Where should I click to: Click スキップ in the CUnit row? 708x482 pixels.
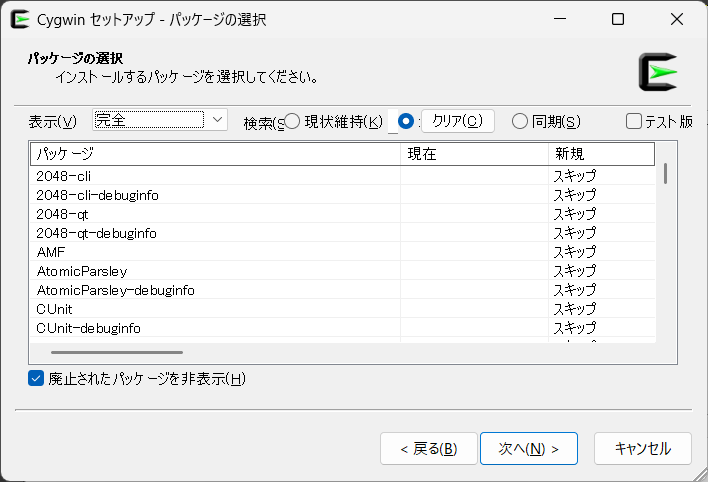click(x=575, y=309)
